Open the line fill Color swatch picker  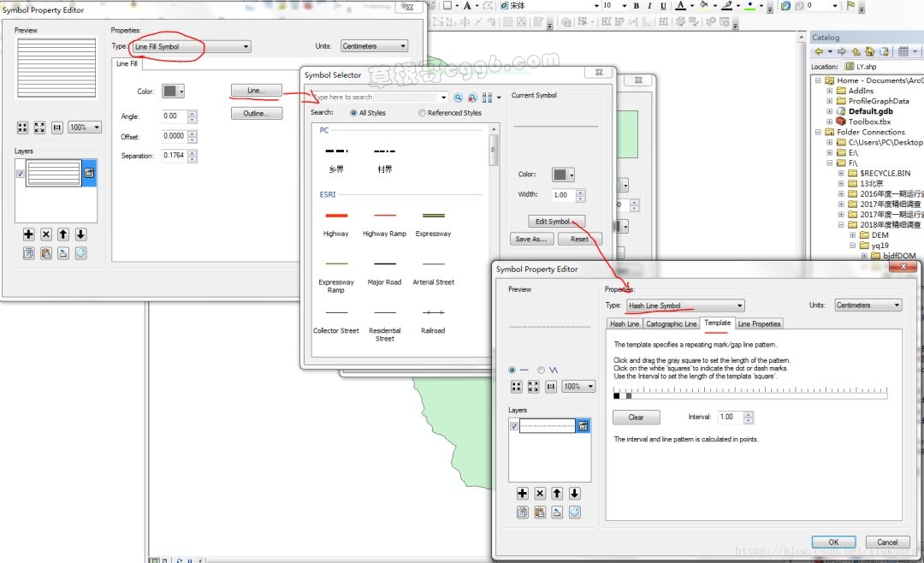click(174, 92)
